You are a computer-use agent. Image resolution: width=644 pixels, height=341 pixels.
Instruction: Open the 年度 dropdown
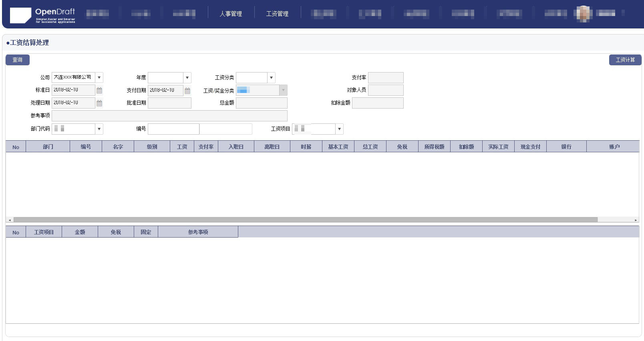pos(187,78)
